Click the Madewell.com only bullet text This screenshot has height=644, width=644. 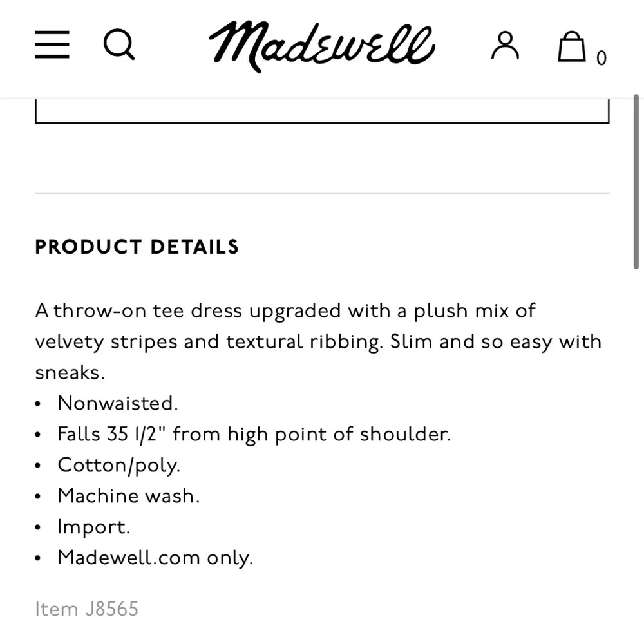[x=155, y=558]
